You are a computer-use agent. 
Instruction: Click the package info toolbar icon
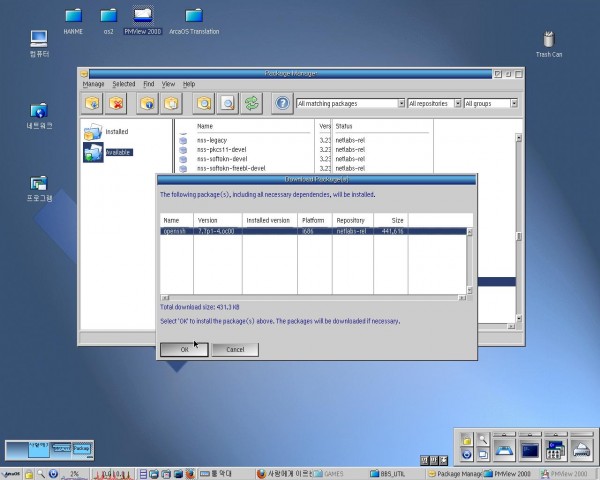point(147,103)
